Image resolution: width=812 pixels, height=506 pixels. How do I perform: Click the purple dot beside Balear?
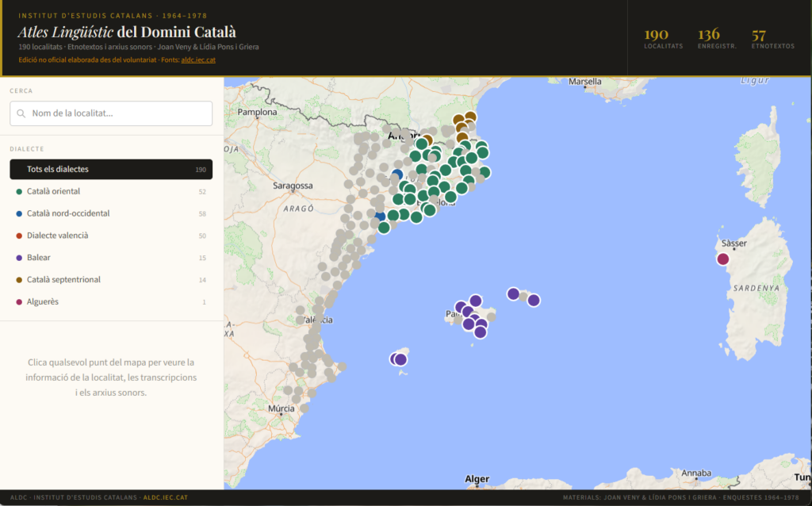(18, 258)
